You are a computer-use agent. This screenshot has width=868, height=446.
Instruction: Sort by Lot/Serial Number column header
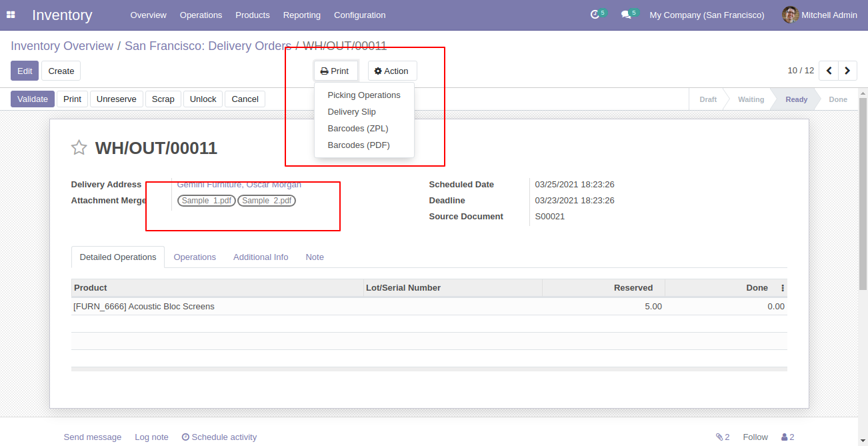click(x=453, y=288)
